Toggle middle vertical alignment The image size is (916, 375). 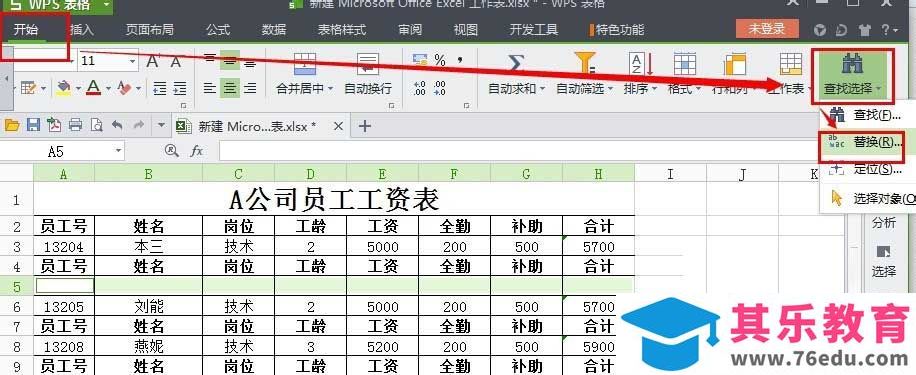click(230, 60)
